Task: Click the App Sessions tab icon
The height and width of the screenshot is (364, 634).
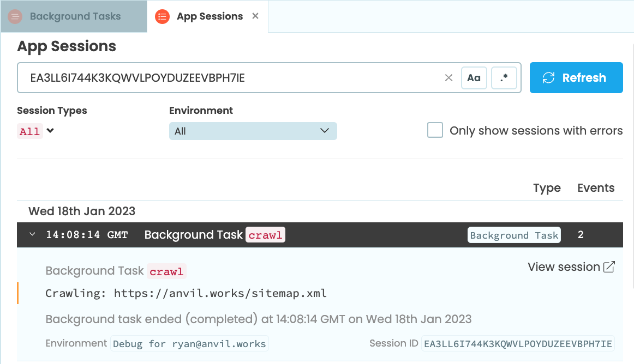Action: (x=162, y=16)
